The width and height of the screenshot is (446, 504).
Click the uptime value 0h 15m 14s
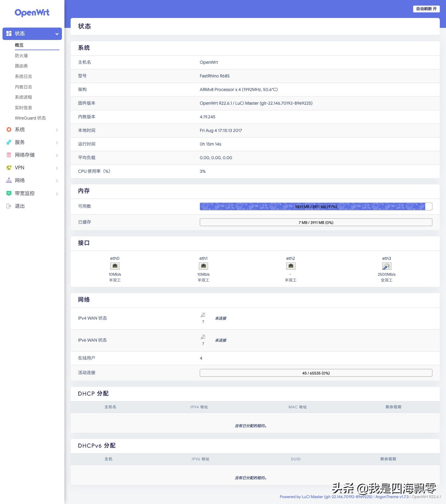click(x=211, y=144)
